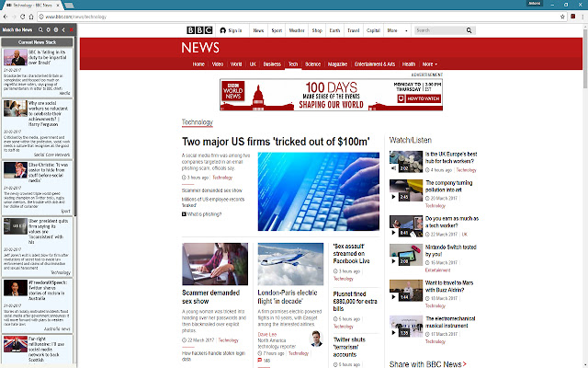
Task: Click the browser forward arrow
Action: coord(14,17)
